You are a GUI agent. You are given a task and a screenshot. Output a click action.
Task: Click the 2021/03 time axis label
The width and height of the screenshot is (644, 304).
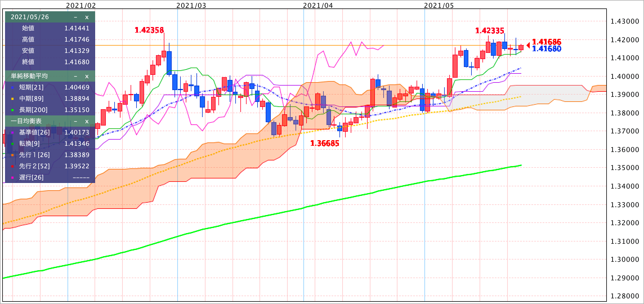tap(191, 5)
